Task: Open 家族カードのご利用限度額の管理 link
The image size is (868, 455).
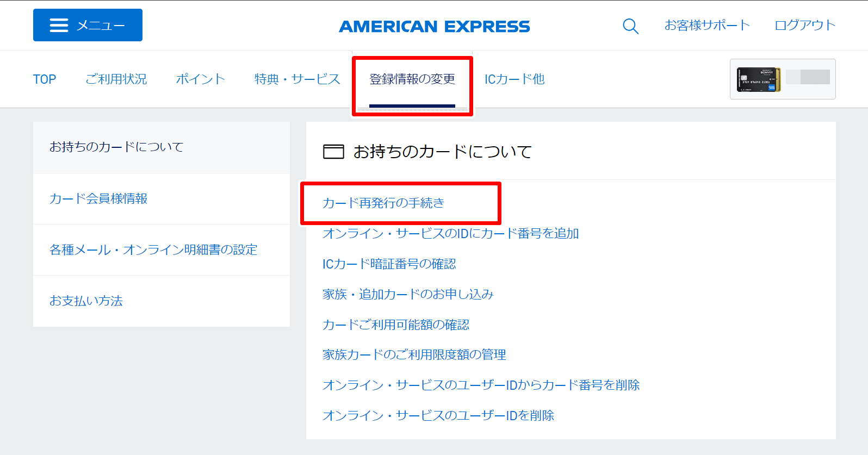Action: [414, 355]
